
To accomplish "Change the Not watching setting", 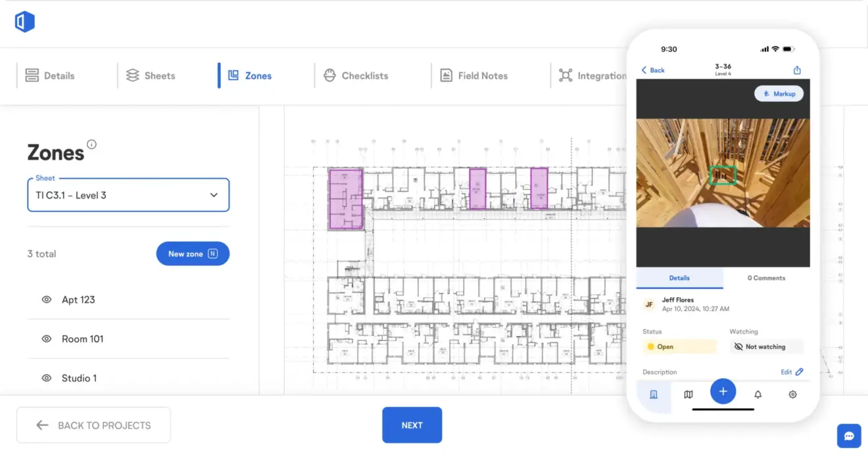I will click(766, 346).
